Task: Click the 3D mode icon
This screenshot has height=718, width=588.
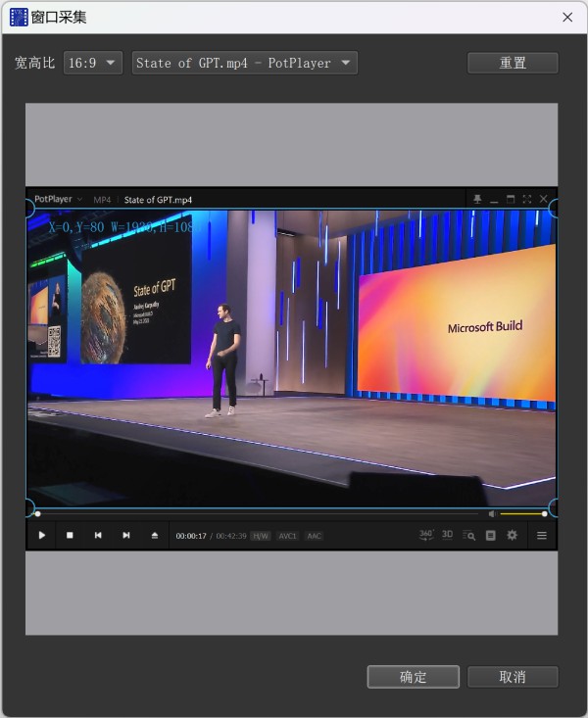Action: coord(447,535)
